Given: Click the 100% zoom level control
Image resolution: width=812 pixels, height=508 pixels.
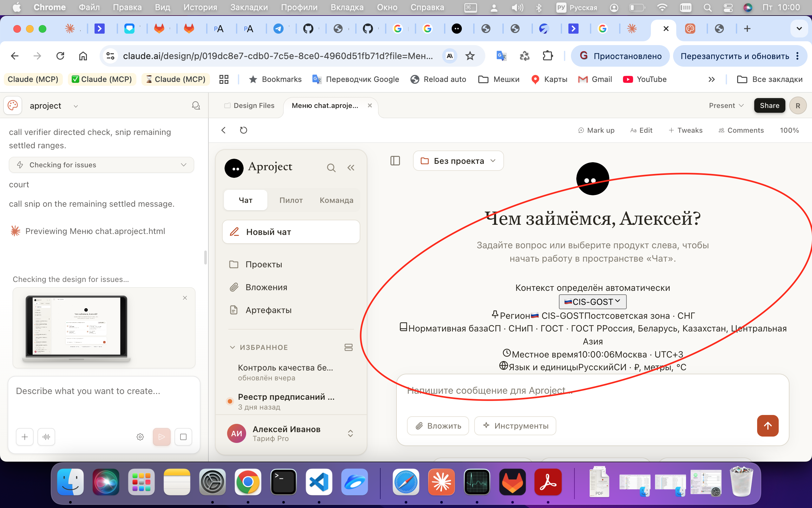Looking at the screenshot, I should pos(789,130).
